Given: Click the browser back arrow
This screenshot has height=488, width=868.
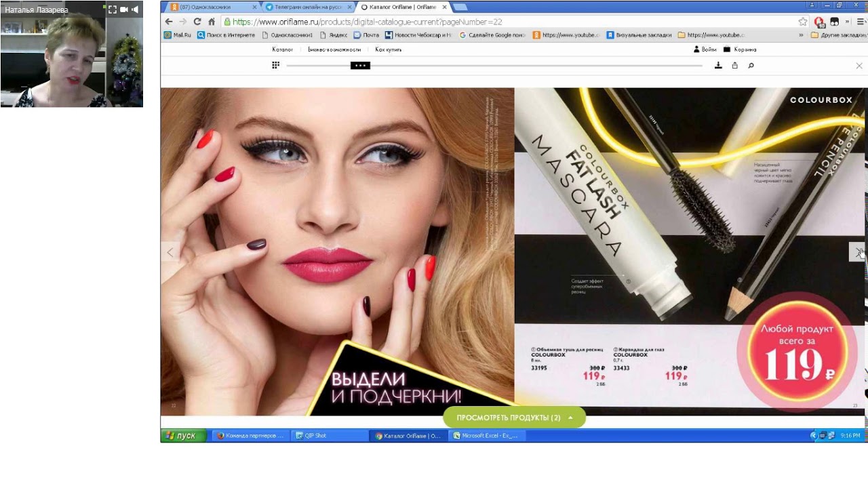Looking at the screenshot, I should pos(169,22).
